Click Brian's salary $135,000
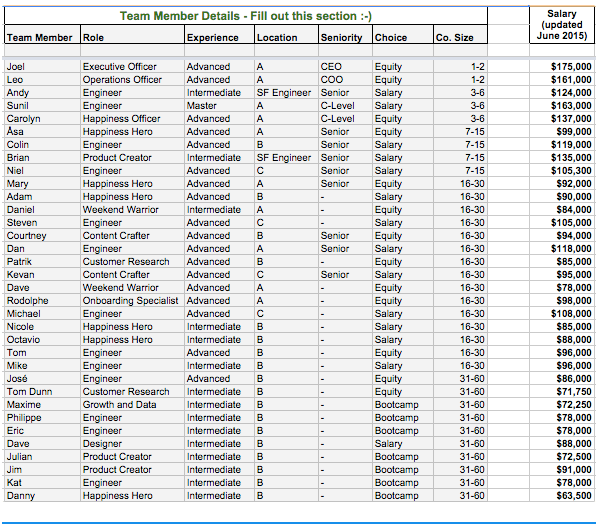 coord(562,158)
